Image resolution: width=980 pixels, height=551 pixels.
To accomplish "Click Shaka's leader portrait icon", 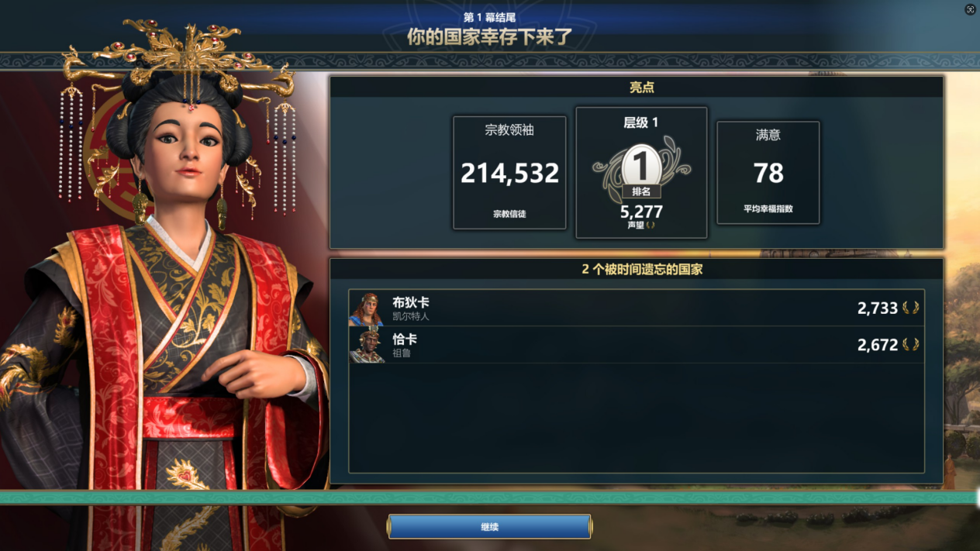I will point(366,346).
